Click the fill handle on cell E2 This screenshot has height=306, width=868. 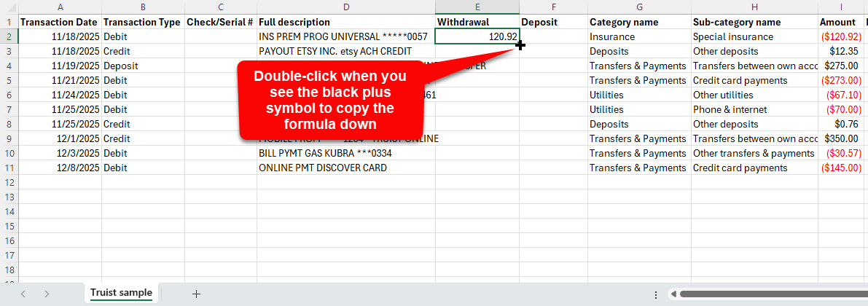[520, 44]
